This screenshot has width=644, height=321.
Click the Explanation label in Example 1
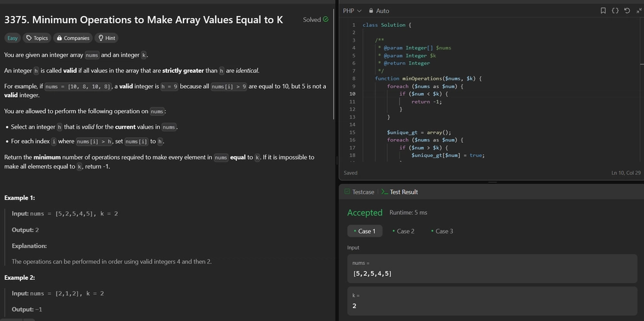tap(29, 246)
